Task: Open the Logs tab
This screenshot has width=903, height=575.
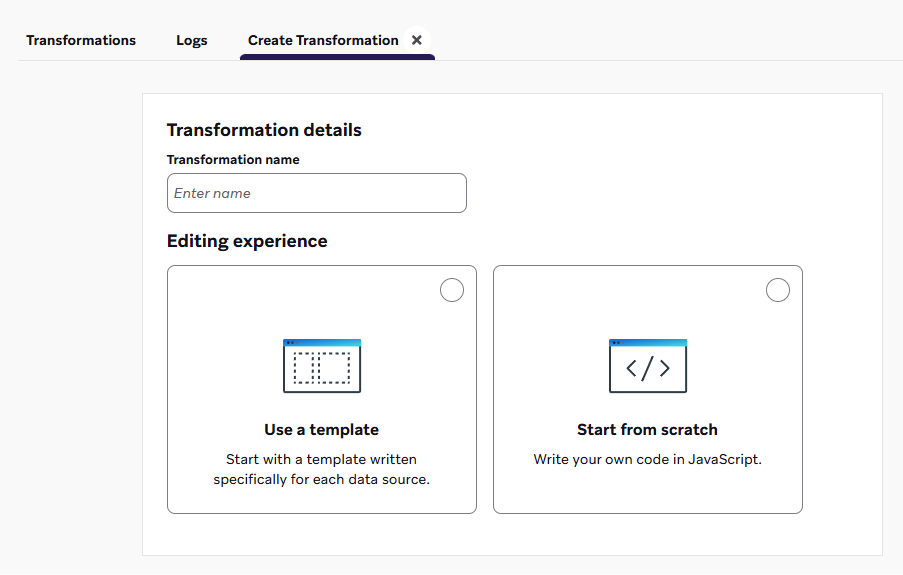Action: coord(192,40)
